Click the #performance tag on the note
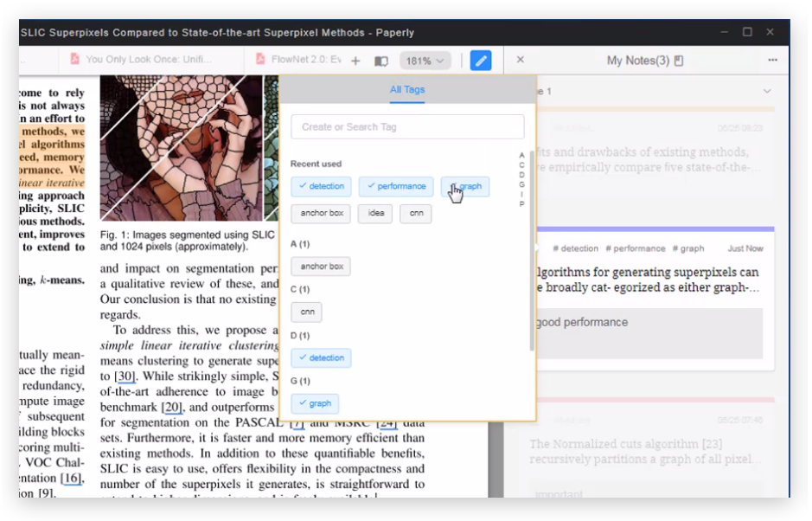 point(636,249)
